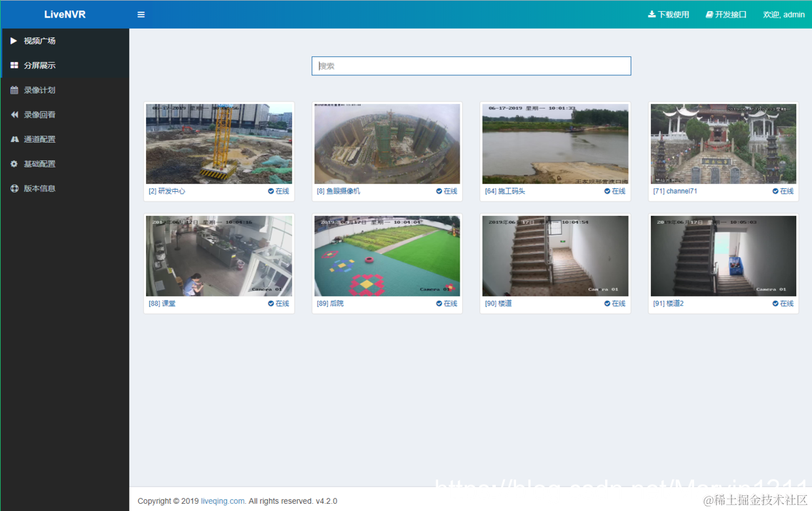Image resolution: width=812 pixels, height=511 pixels.
Task: Click the online check icon for 施工码头
Action: pos(607,191)
